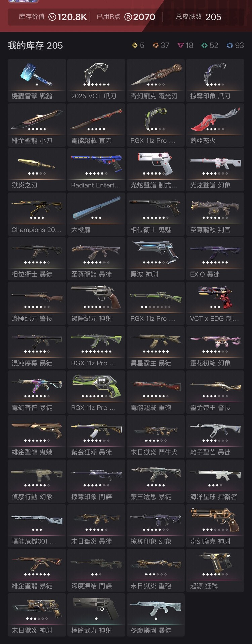Select the 海洋星球 捍衛者 skin card
Screen dimensions: 252x644
215,481
